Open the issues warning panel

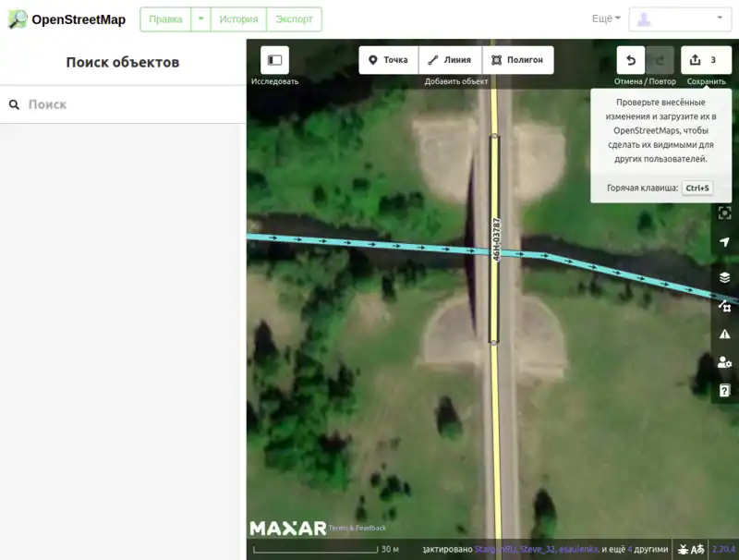click(724, 335)
